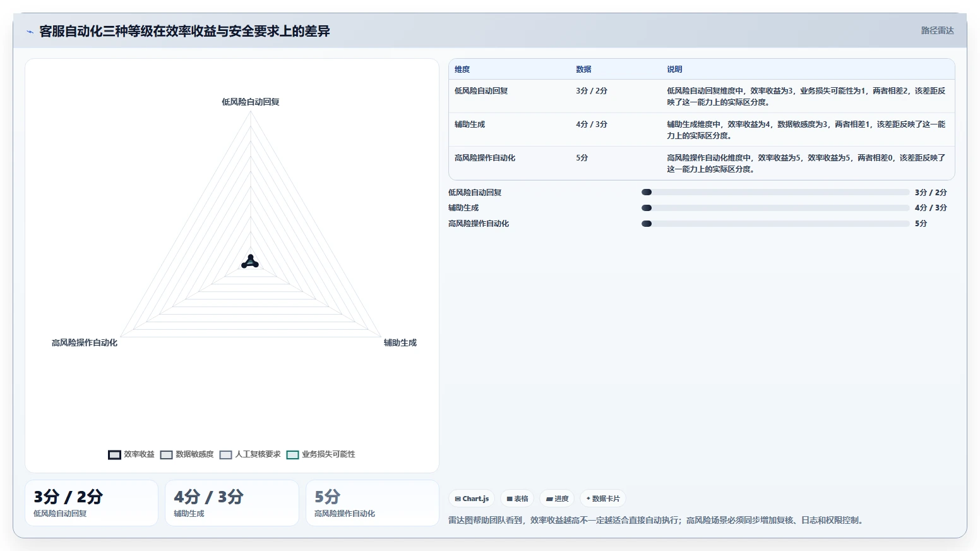The width and height of the screenshot is (980, 551).
Task: Click the 维度 column header
Action: coord(462,70)
